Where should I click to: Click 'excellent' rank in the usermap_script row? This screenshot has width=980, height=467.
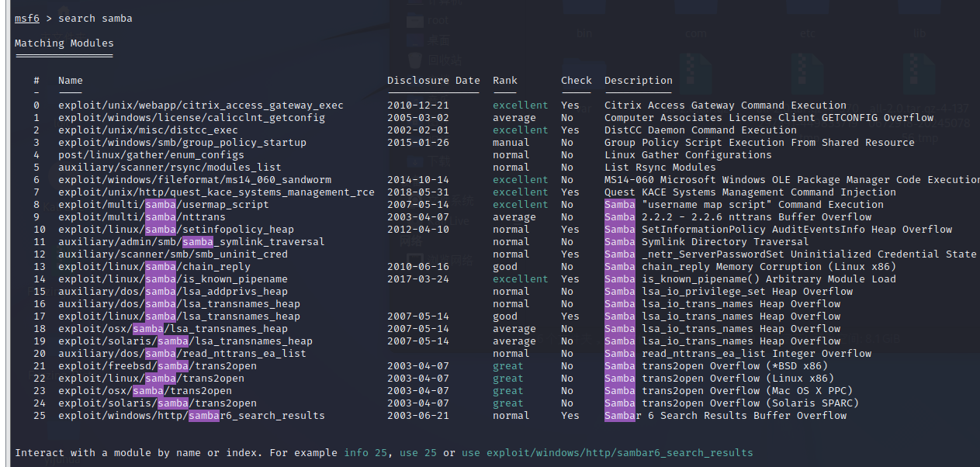[521, 204]
